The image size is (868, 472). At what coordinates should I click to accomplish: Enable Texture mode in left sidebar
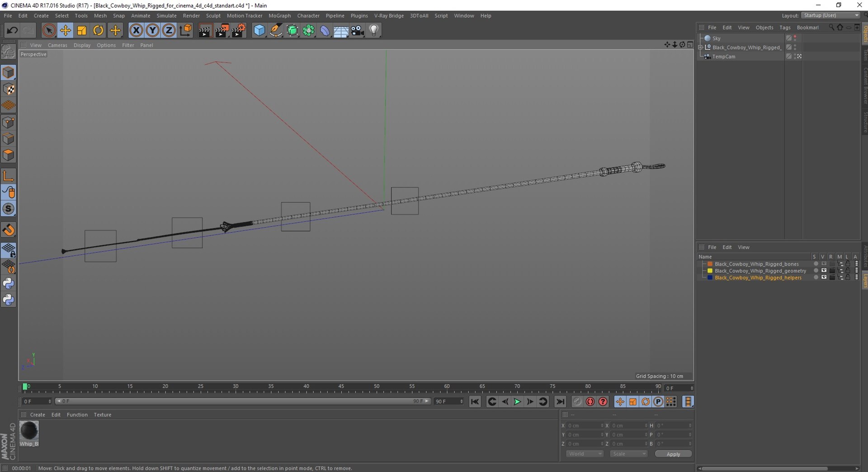pyautogui.click(x=9, y=89)
